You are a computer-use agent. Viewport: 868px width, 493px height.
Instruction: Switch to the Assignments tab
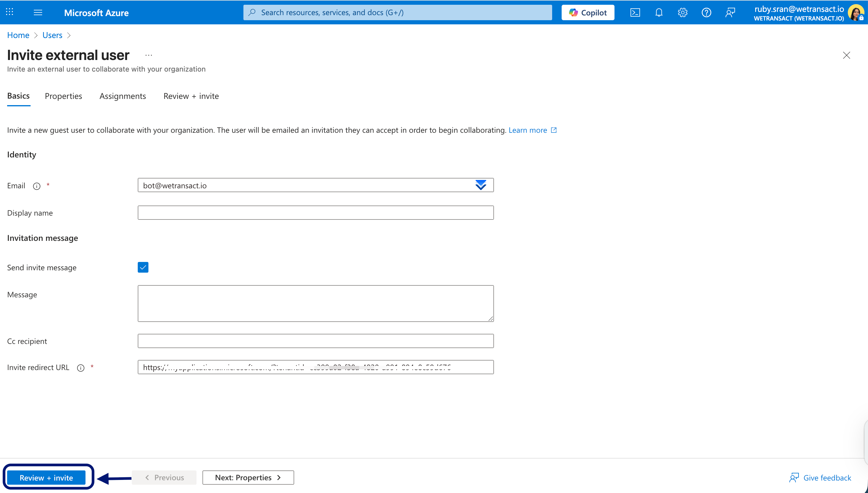[123, 96]
